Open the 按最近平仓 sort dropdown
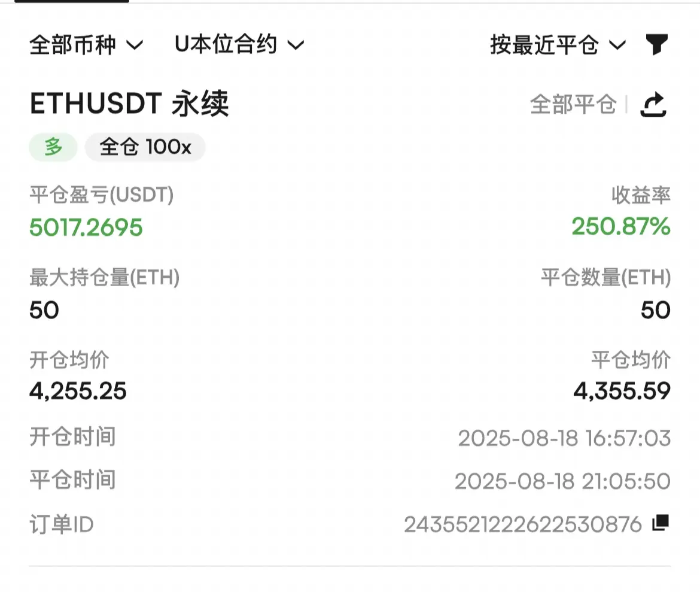This screenshot has width=700, height=592. click(558, 45)
